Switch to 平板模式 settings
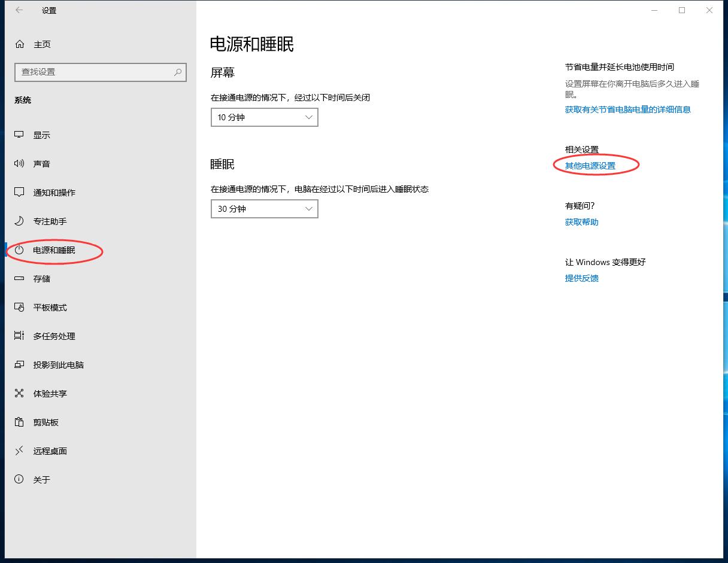This screenshot has height=563, width=728. [50, 308]
